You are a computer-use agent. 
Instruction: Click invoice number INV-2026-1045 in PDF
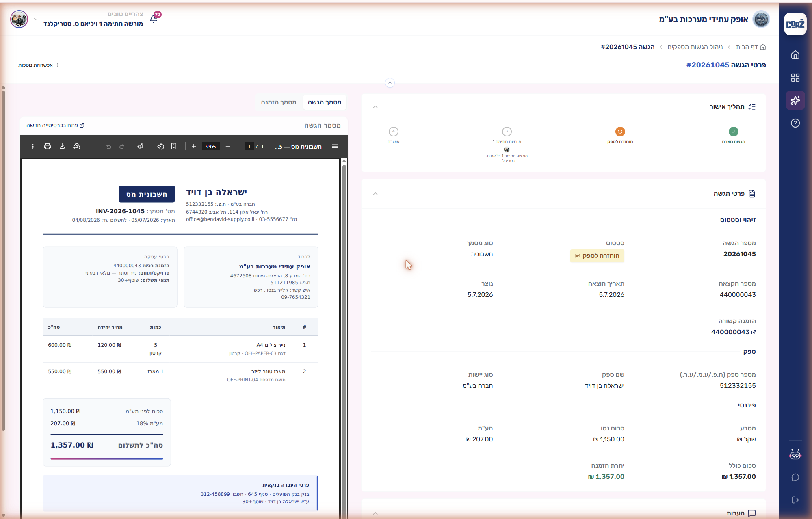tap(120, 211)
